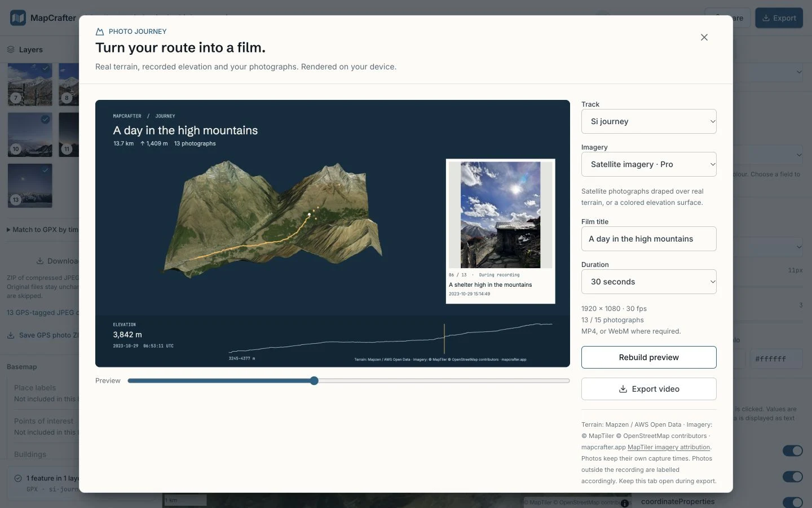Click the MapCrafter logo icon
812x508 pixels.
pos(18,17)
